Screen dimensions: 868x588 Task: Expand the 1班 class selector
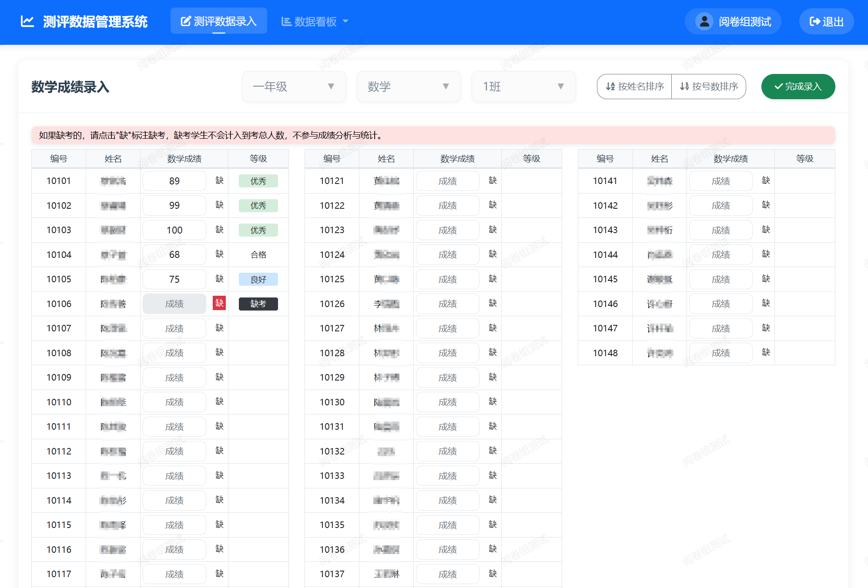tap(523, 87)
